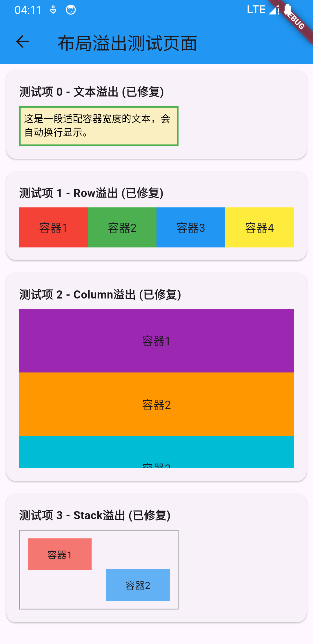Click the back arrow in the app bar
313x644 pixels.
pos(22,42)
